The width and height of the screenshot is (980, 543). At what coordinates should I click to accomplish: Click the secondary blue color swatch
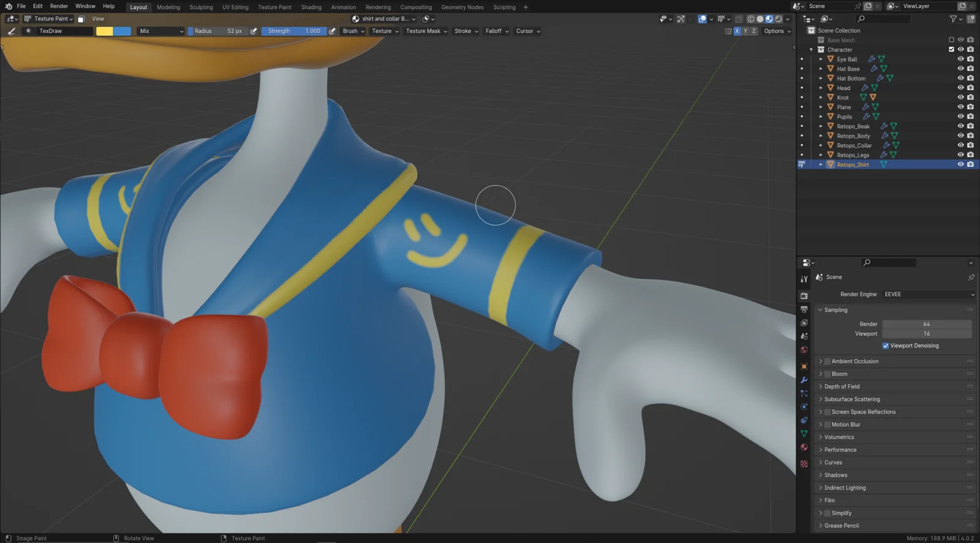pyautogui.click(x=122, y=31)
